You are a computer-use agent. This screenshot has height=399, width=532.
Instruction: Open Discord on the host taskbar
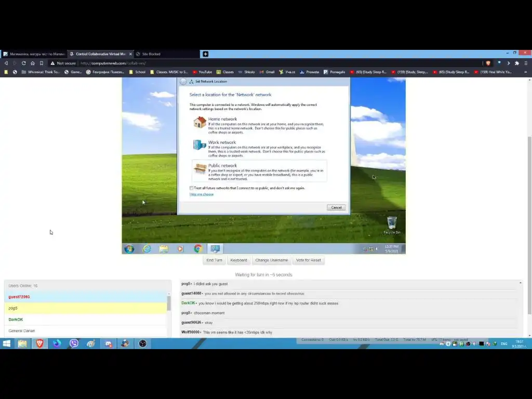pos(108,344)
